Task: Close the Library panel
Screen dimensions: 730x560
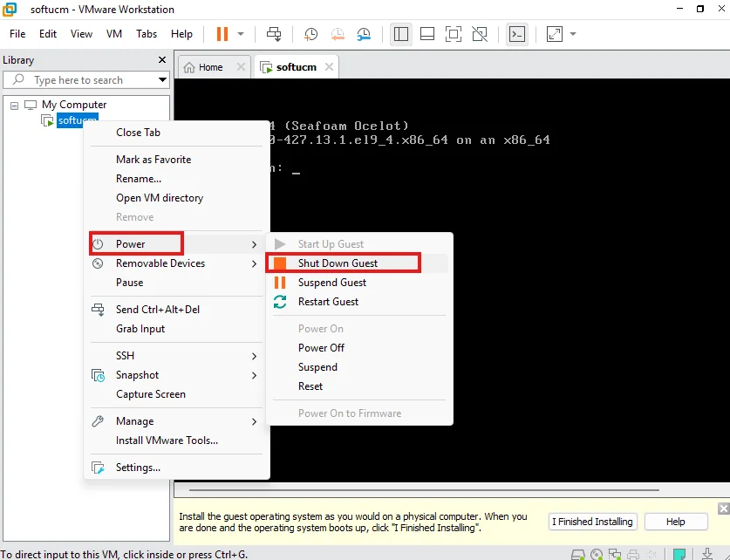Action: (162, 59)
